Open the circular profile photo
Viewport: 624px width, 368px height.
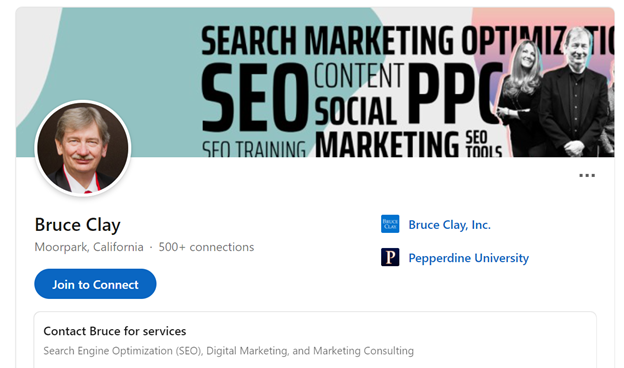[83, 148]
